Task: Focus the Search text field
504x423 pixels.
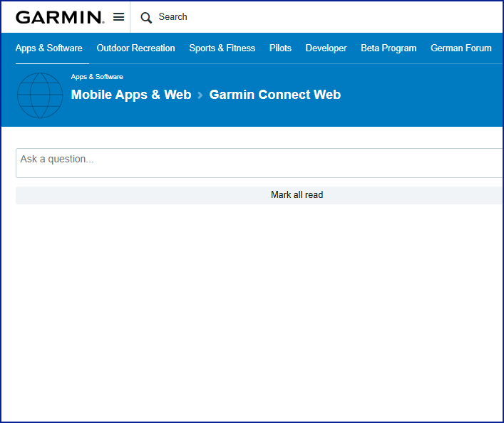Action: coord(285,17)
